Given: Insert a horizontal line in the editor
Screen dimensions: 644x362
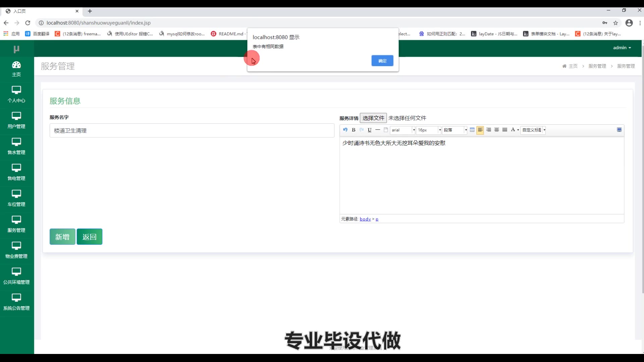Looking at the screenshot, I should point(378,130).
